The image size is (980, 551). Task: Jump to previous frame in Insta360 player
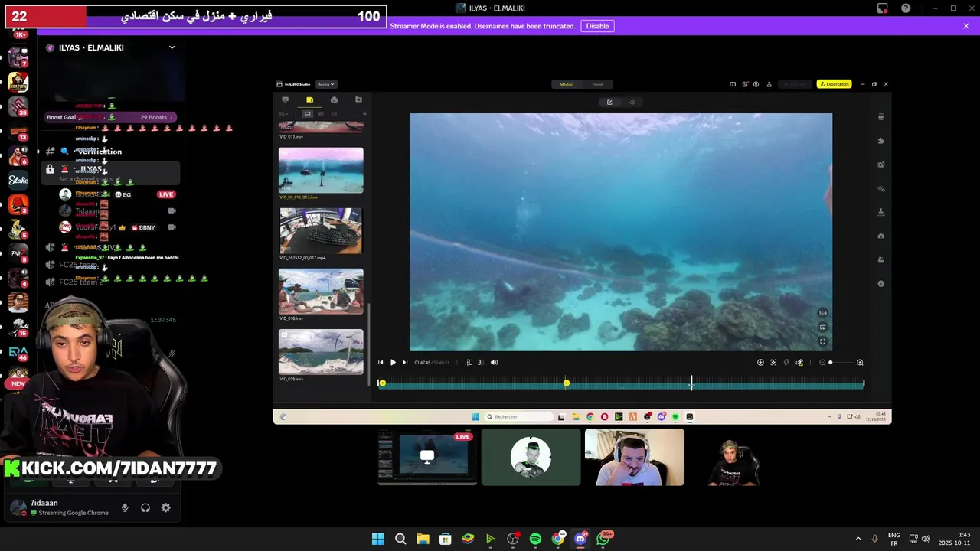click(x=381, y=363)
